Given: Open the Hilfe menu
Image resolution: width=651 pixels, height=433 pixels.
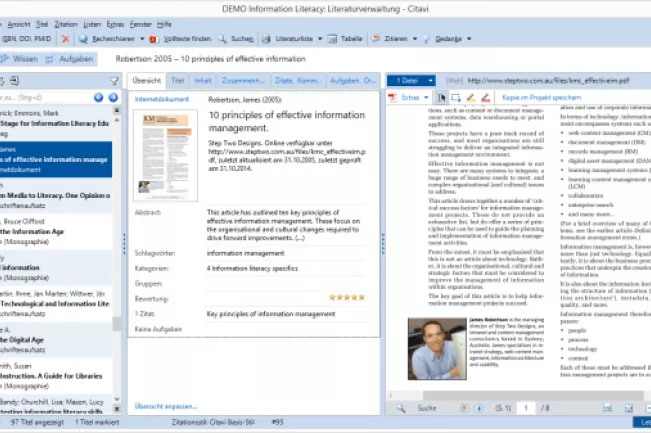Looking at the screenshot, I should (x=164, y=24).
